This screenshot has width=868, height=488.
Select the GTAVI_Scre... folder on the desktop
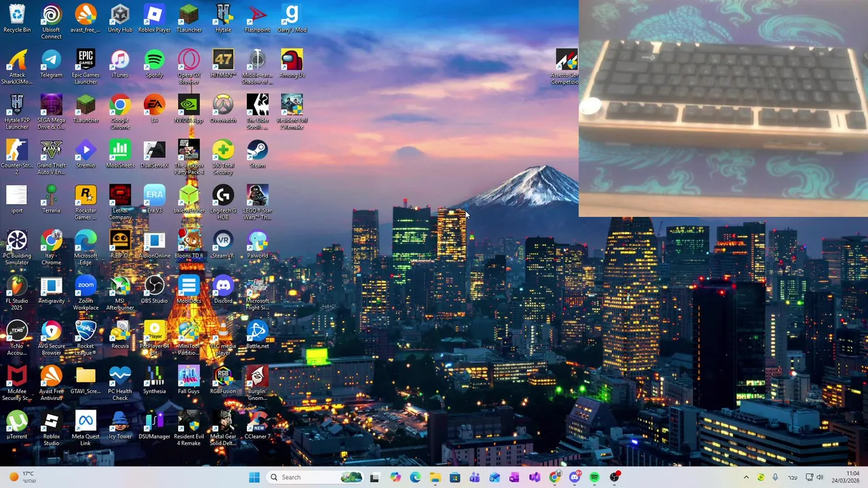[85, 380]
